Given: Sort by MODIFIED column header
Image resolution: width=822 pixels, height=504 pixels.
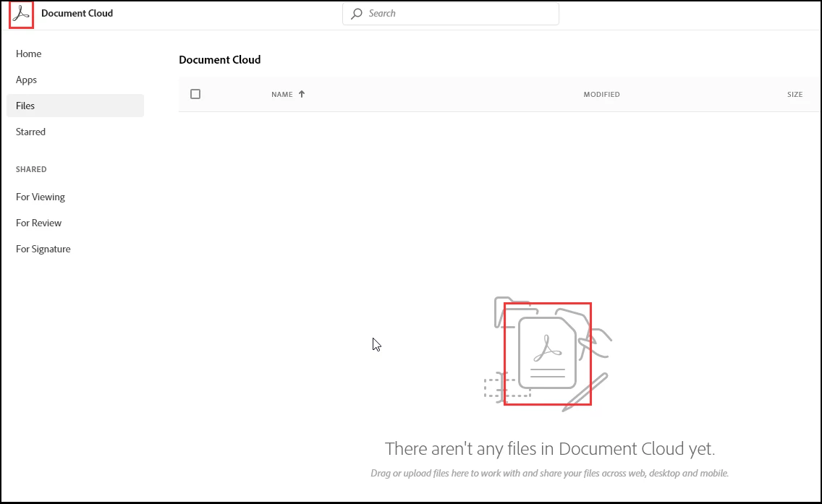Looking at the screenshot, I should click(602, 94).
